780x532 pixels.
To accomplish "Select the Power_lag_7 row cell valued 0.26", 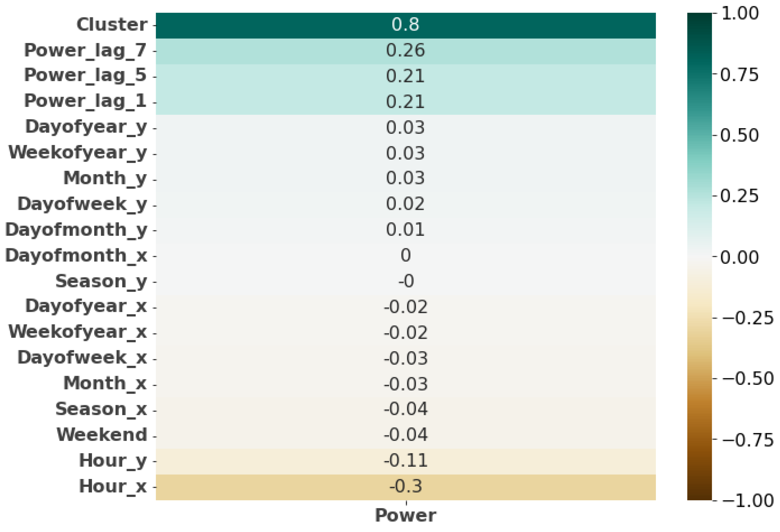I will 405,51.
